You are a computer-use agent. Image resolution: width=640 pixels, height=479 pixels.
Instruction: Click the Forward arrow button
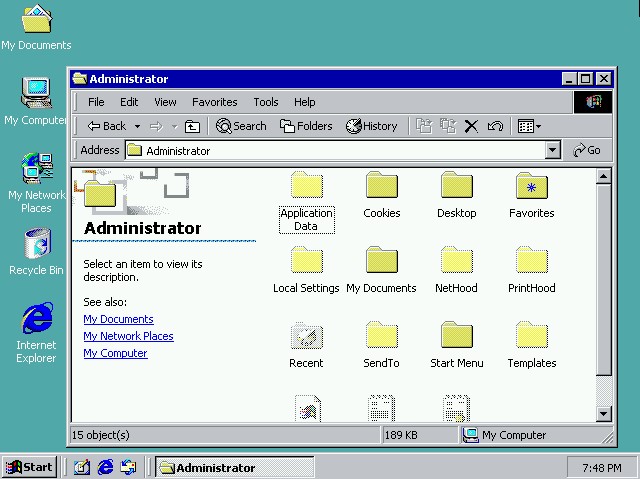tap(156, 126)
